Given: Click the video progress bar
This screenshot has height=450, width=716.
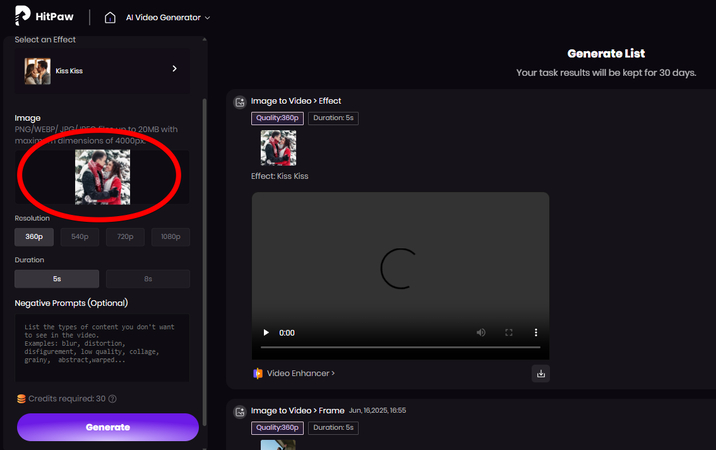Looking at the screenshot, I should pyautogui.click(x=400, y=347).
